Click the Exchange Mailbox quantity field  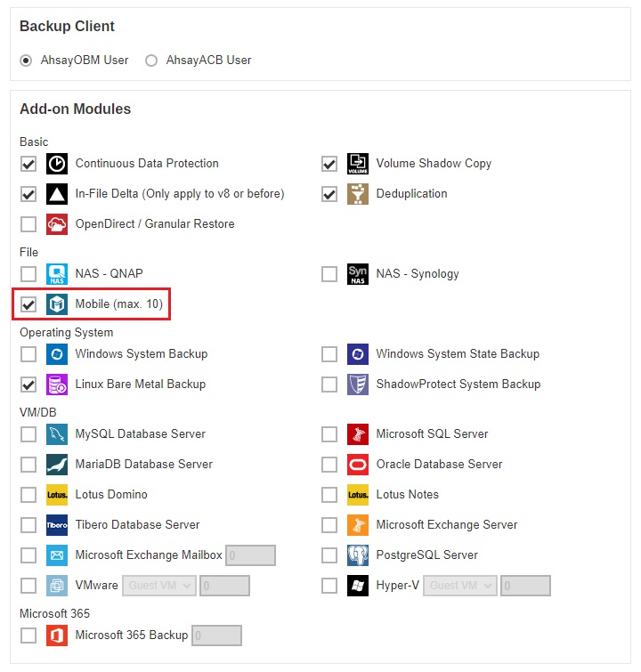coord(251,555)
